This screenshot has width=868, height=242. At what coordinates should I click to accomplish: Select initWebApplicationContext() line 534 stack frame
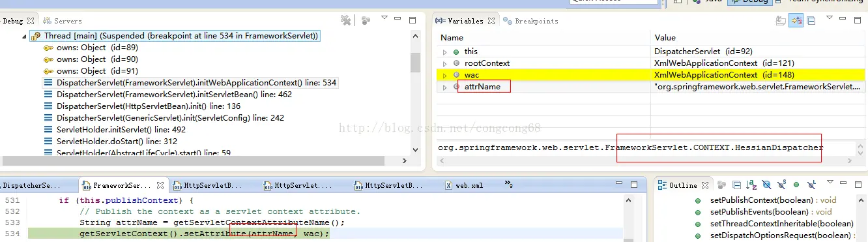[x=190, y=83]
